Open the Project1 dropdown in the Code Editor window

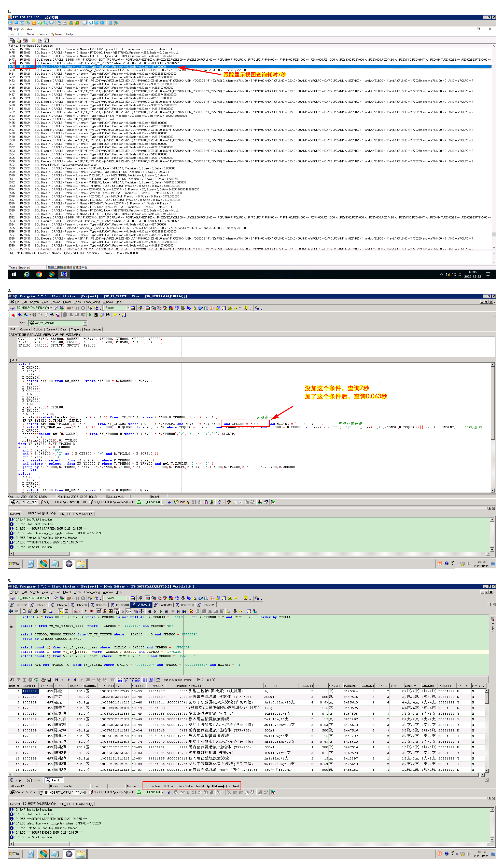pos(128,598)
